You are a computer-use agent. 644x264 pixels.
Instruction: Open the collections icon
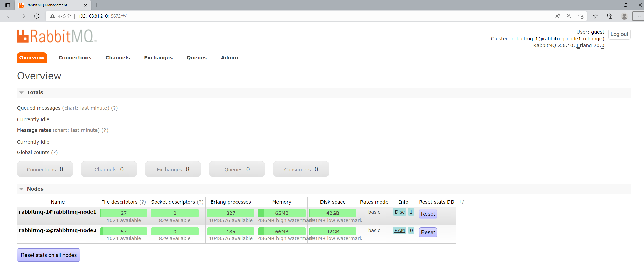(x=610, y=16)
